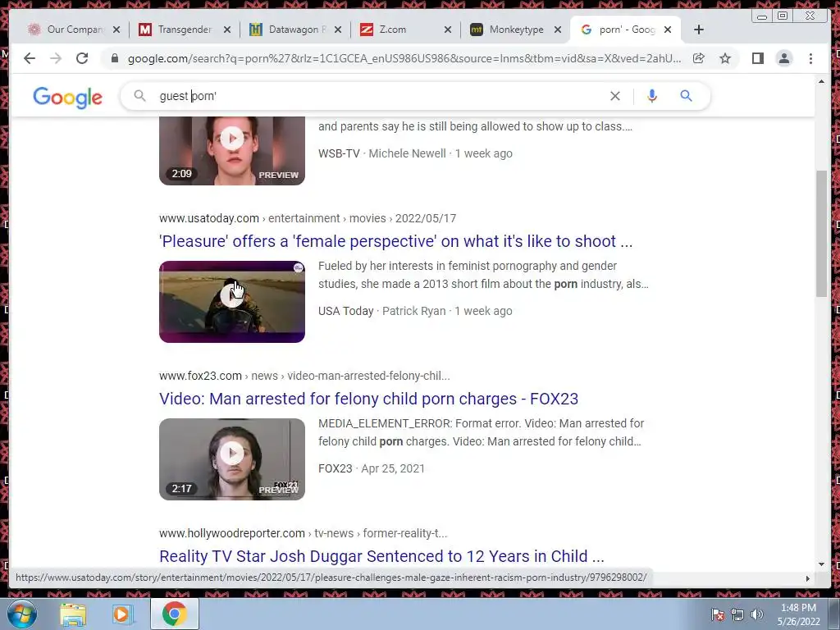Reload the current page
The height and width of the screenshot is (630, 840).
(x=82, y=58)
